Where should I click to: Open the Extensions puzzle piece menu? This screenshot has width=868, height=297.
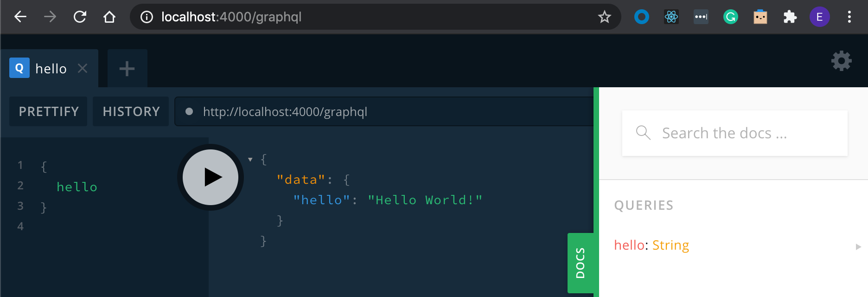(790, 17)
